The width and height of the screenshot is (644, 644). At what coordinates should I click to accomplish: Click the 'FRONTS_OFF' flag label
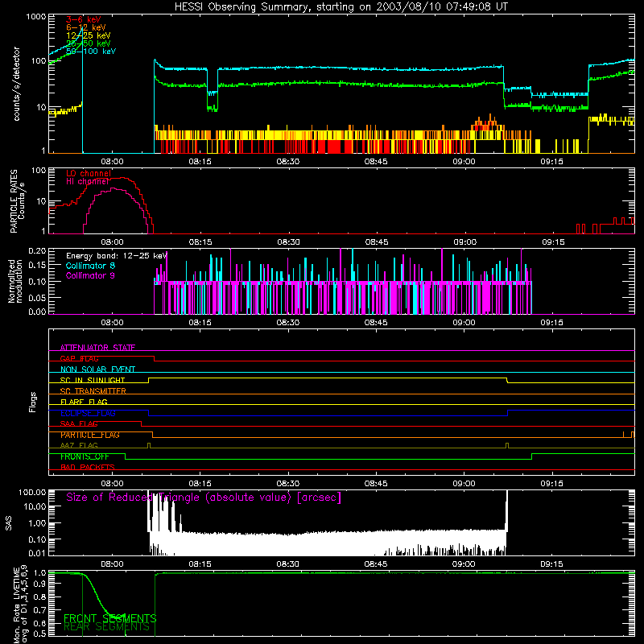(85, 456)
